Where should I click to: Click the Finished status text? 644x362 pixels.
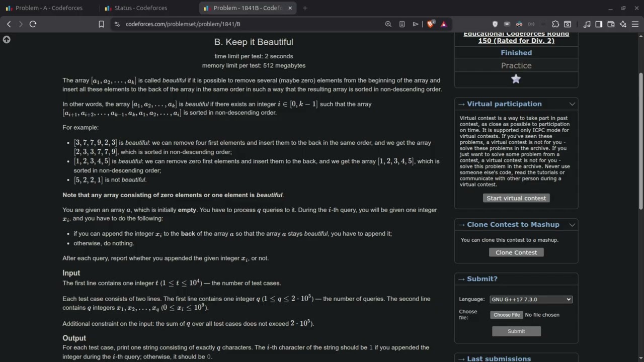[x=516, y=53]
